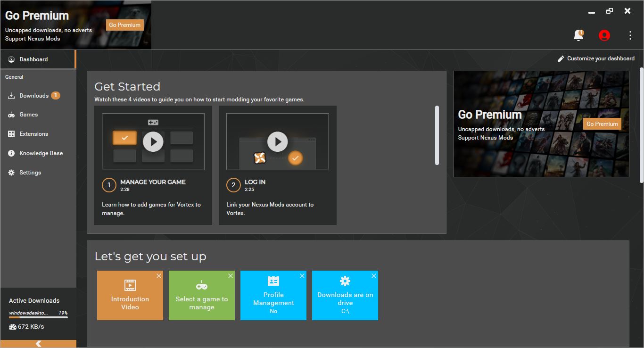Click 'Link your Nexus Mods account' description
Screen dimensions: 644x348
[270, 209]
